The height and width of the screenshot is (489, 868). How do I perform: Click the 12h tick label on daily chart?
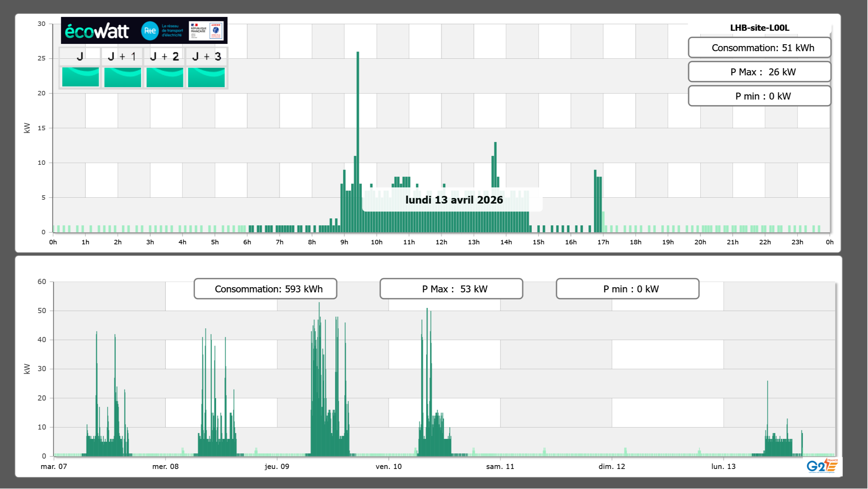pos(441,242)
